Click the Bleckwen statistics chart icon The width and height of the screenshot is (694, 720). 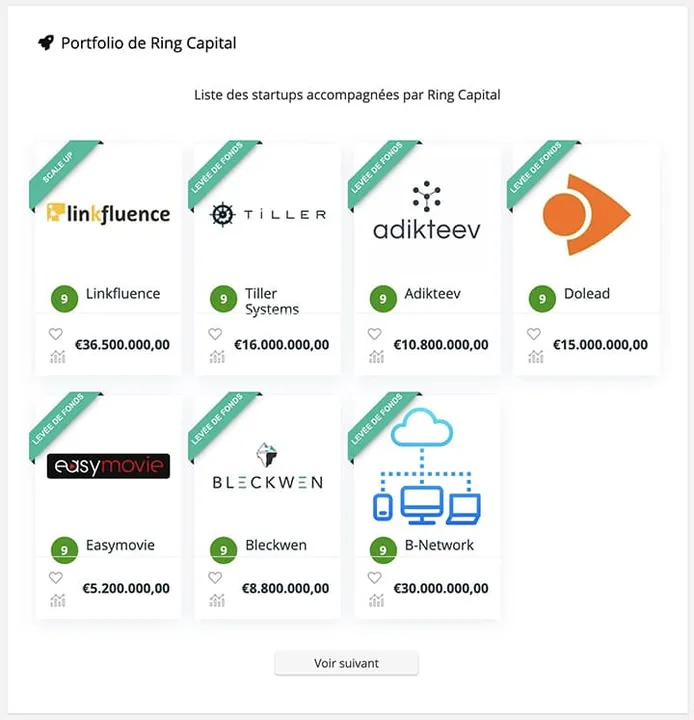(x=216, y=600)
